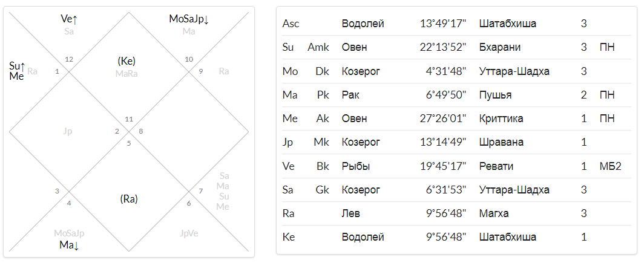Click Ve↑ planet label in chart

pos(68,19)
